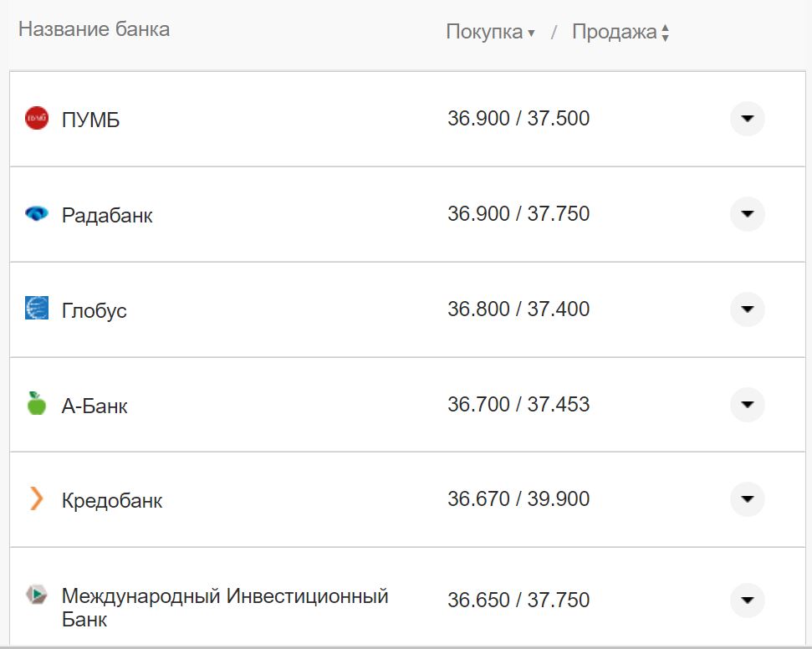Click Глобус rate 36.800 / 37.400
Image resolution: width=812 pixels, height=649 pixels.
point(518,309)
